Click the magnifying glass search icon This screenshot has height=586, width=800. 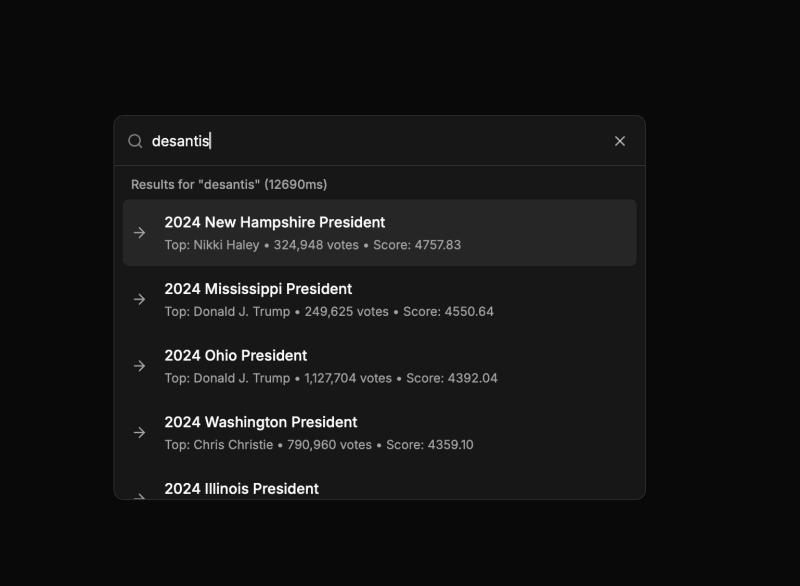pos(135,141)
